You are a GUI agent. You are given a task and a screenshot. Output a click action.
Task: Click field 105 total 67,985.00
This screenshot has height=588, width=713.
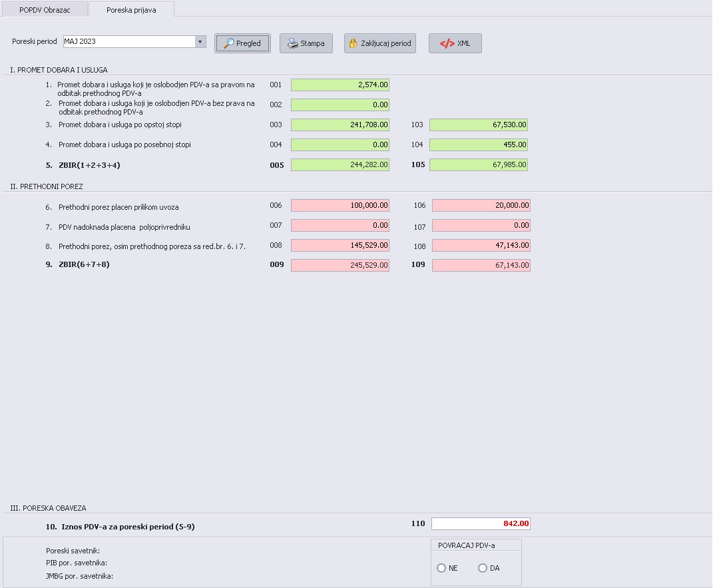pyautogui.click(x=479, y=164)
